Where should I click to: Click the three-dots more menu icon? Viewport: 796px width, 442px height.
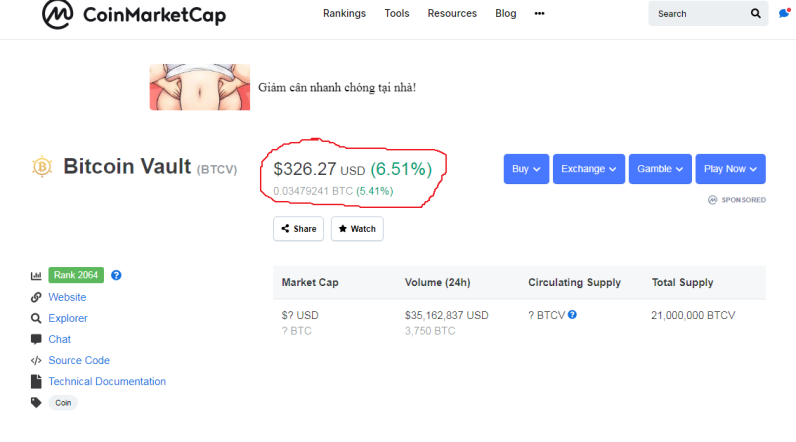point(540,14)
